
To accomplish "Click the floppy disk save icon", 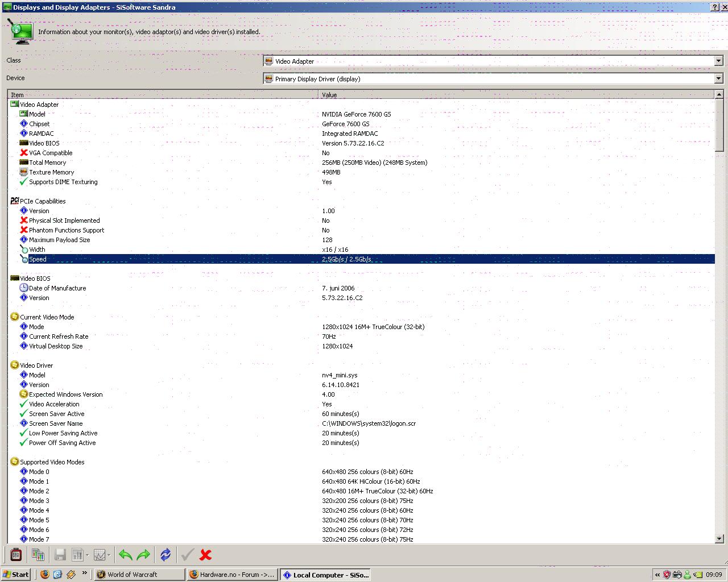I will (60, 555).
